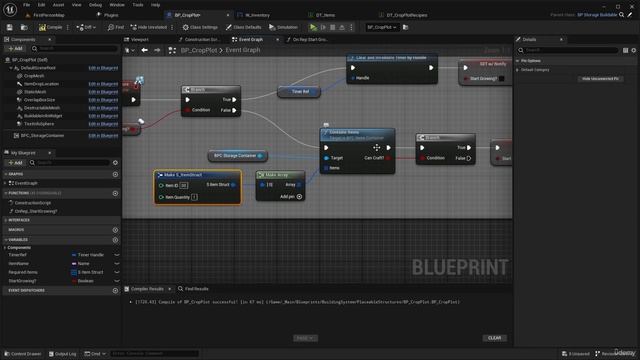Clear the compiler results log
Image resolution: width=640 pixels, height=360 pixels.
point(494,338)
